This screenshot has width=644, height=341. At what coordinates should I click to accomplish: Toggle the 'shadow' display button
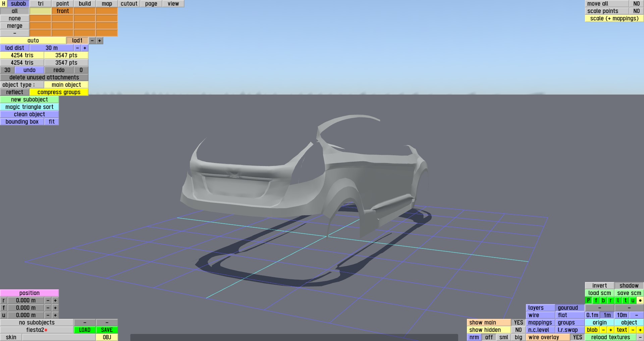click(629, 286)
